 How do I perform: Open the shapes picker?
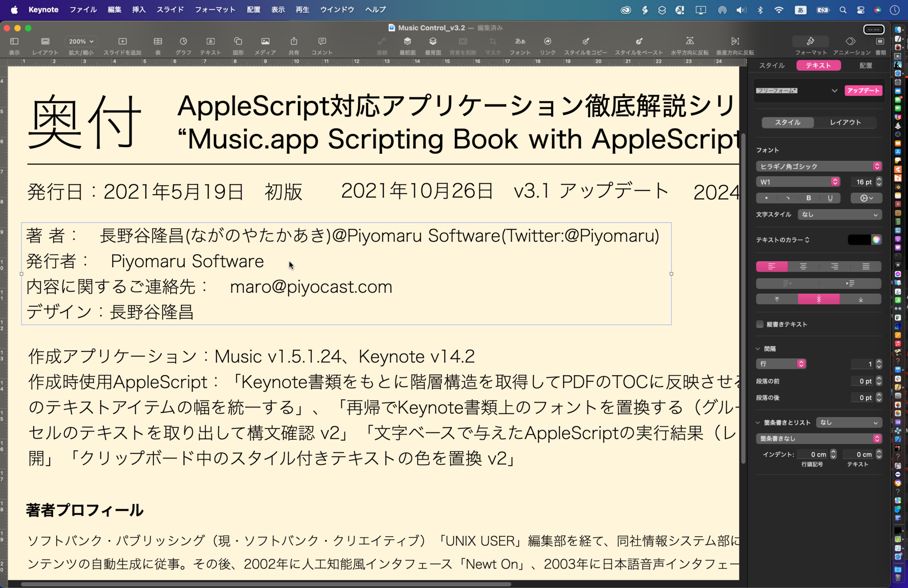tap(238, 42)
